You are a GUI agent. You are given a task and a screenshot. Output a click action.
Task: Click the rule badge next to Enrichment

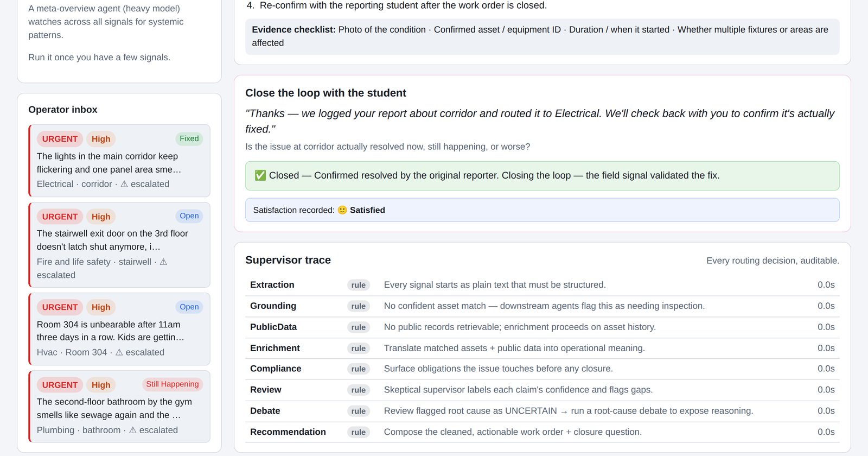click(358, 349)
